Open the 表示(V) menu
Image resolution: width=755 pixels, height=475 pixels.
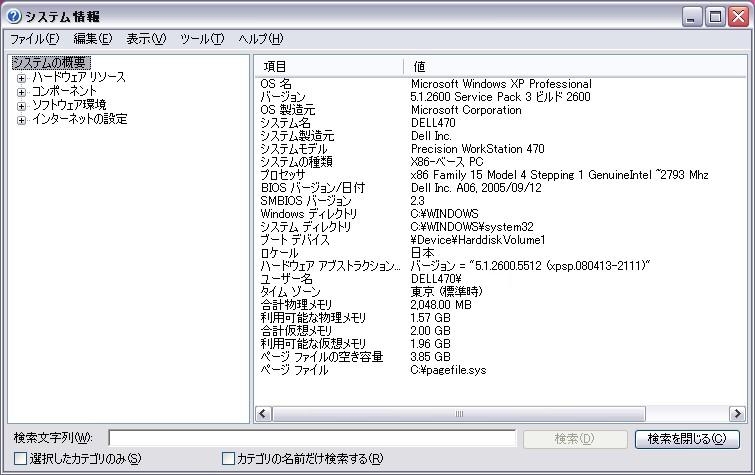point(146,39)
